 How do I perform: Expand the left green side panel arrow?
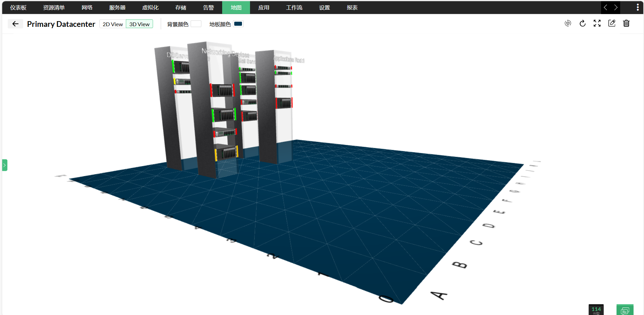coord(5,165)
